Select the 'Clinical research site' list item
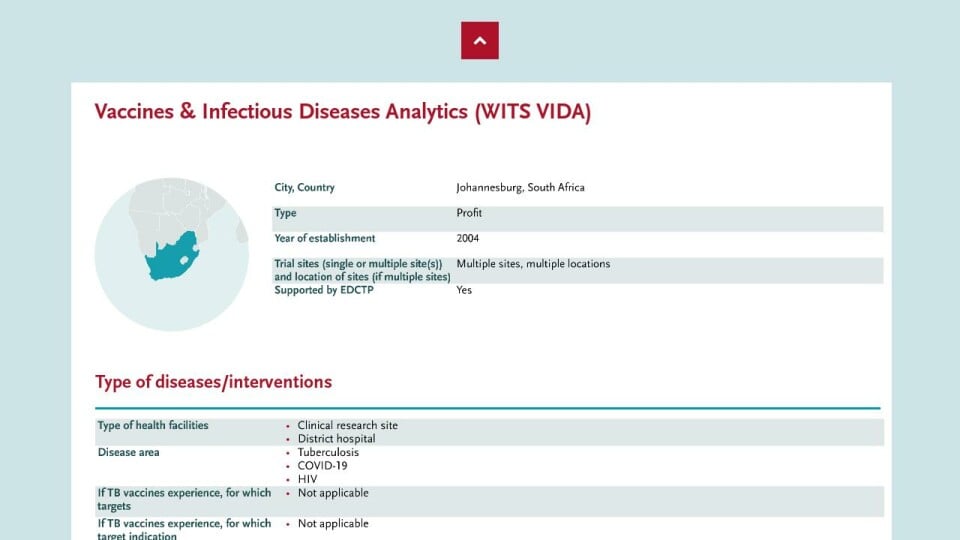This screenshot has height=540, width=960. [348, 425]
